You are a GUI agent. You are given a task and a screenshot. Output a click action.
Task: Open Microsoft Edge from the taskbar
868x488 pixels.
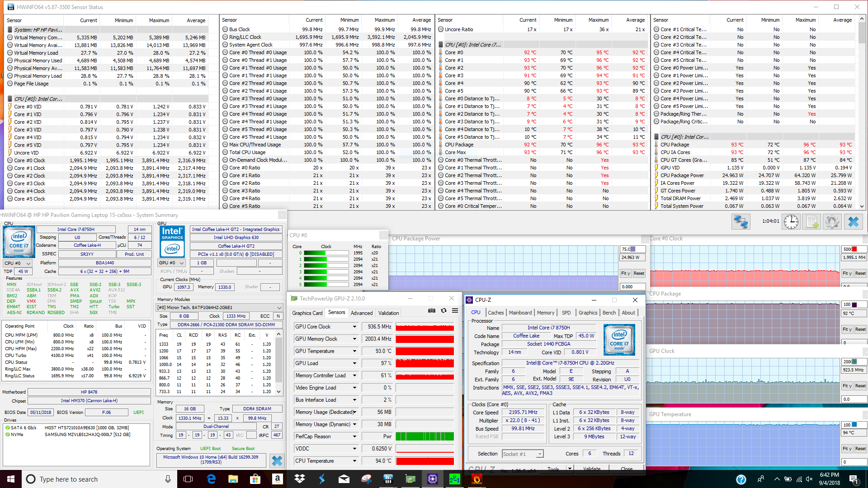211,479
